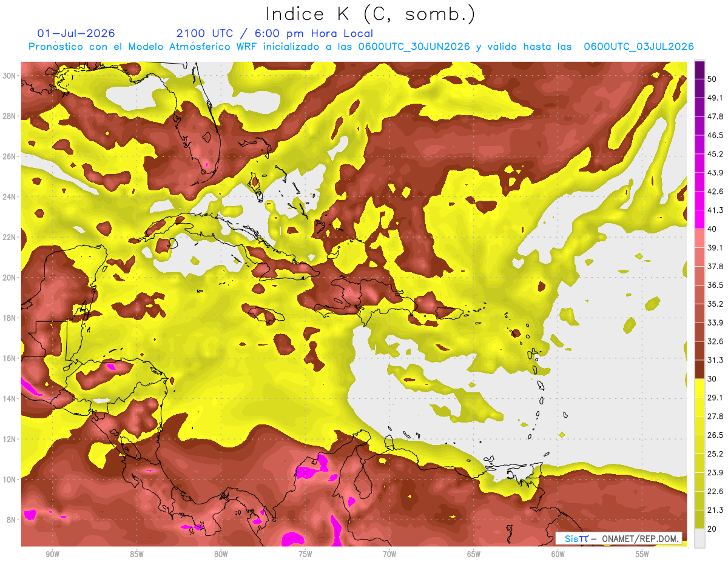728x562 pixels.
Task: Click the longitude label "55W"
Action: point(642,554)
